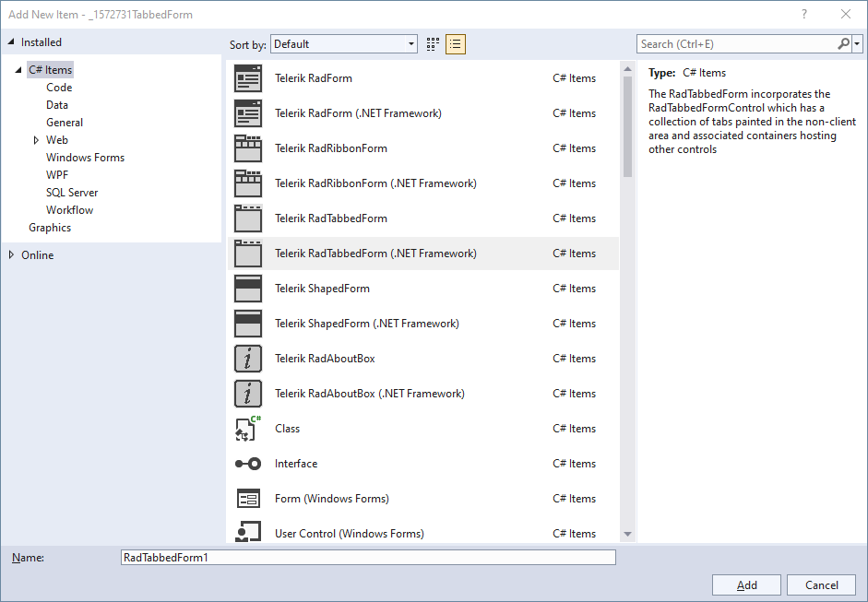Select Telerik RadForm template name
The image size is (868, 602).
click(x=314, y=78)
